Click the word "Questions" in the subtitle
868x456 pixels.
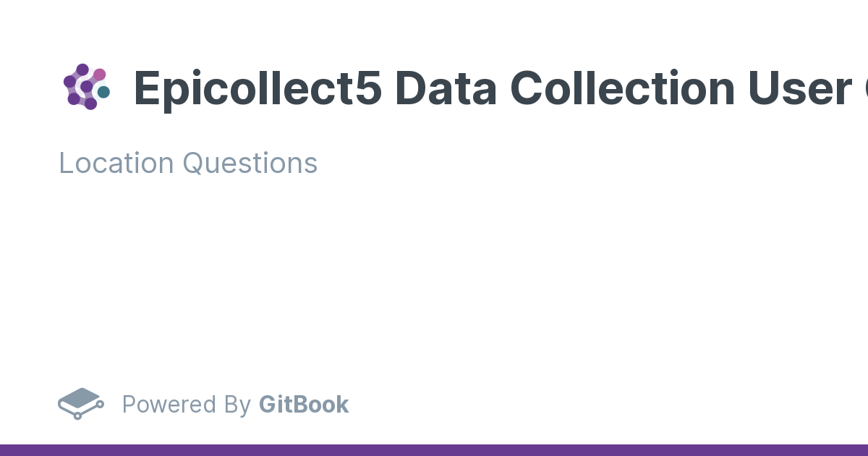250,164
